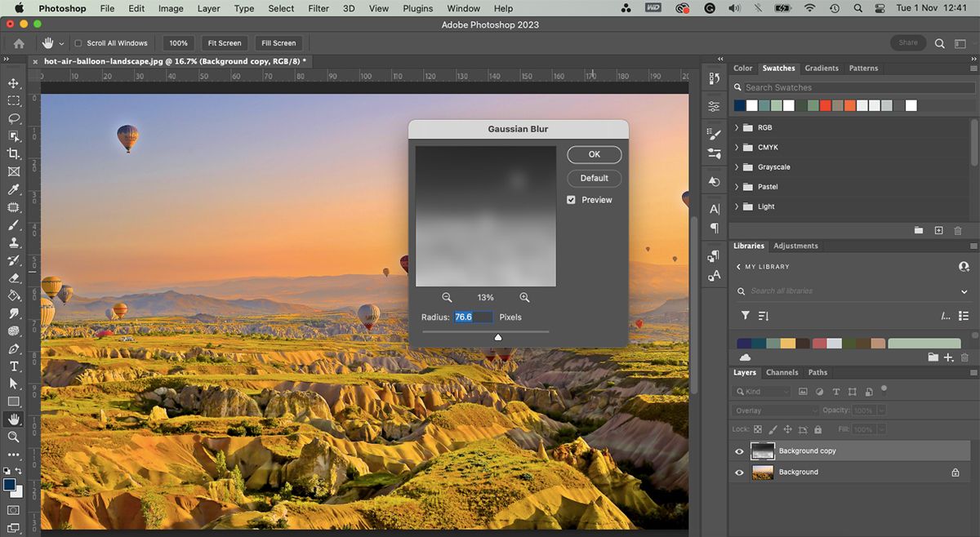Select the Brush tool
This screenshot has height=537, width=980.
(x=13, y=225)
